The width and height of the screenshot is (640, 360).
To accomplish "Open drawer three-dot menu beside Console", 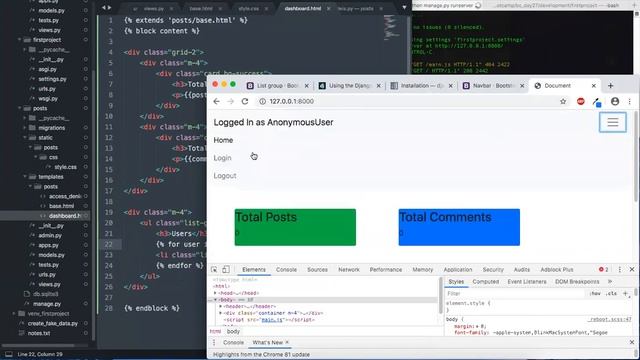I will [214, 342].
